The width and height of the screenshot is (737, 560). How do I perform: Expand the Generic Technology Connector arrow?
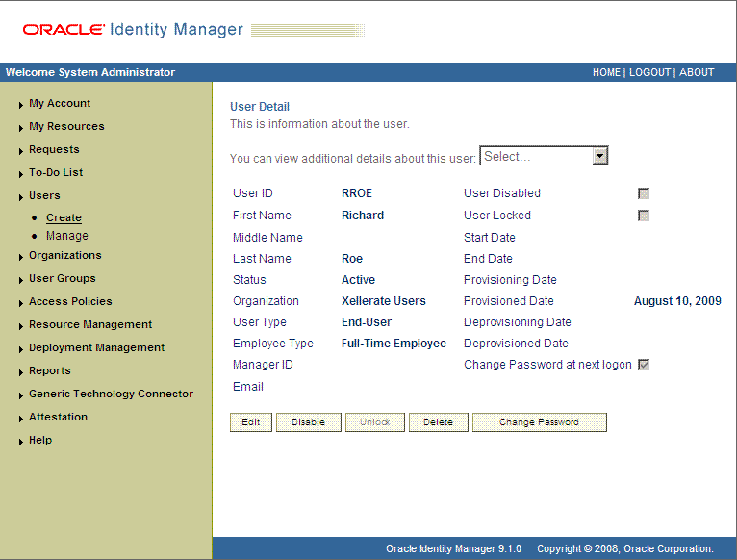point(20,395)
